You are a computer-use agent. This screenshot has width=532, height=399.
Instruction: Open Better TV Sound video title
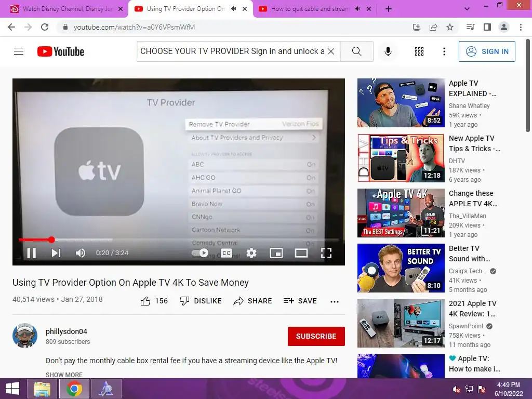coord(470,254)
